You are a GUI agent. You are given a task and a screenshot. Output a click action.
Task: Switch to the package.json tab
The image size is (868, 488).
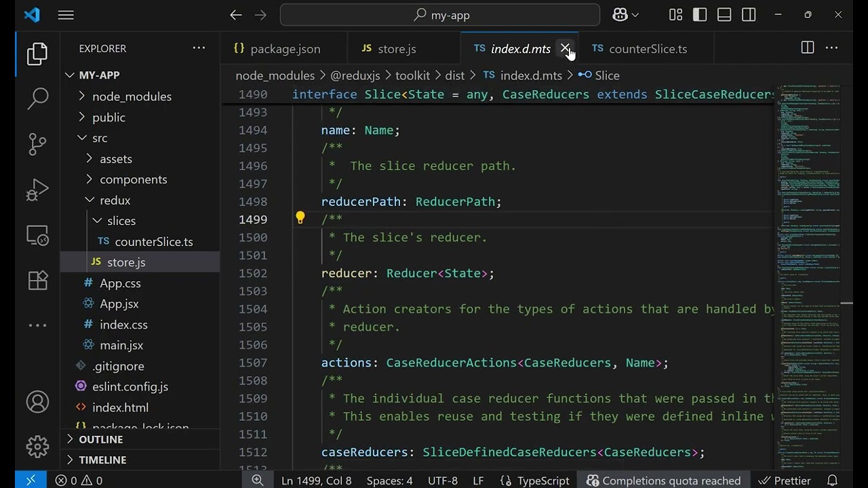click(283, 48)
